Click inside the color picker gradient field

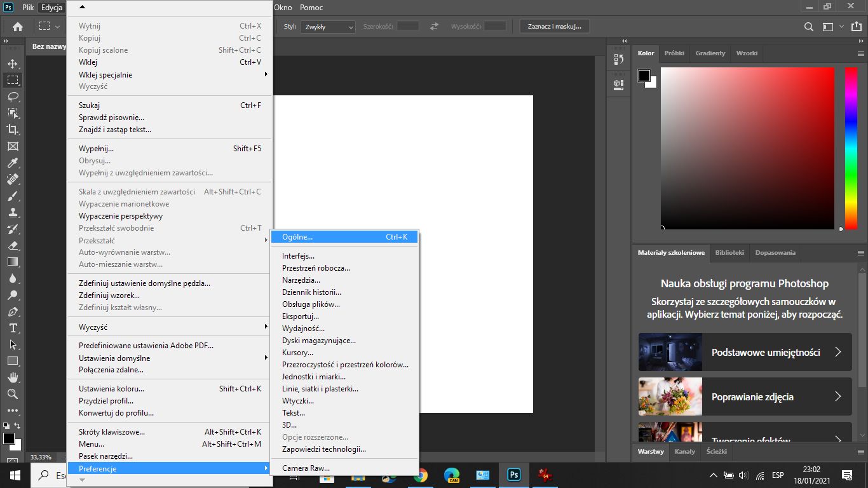tap(747, 148)
